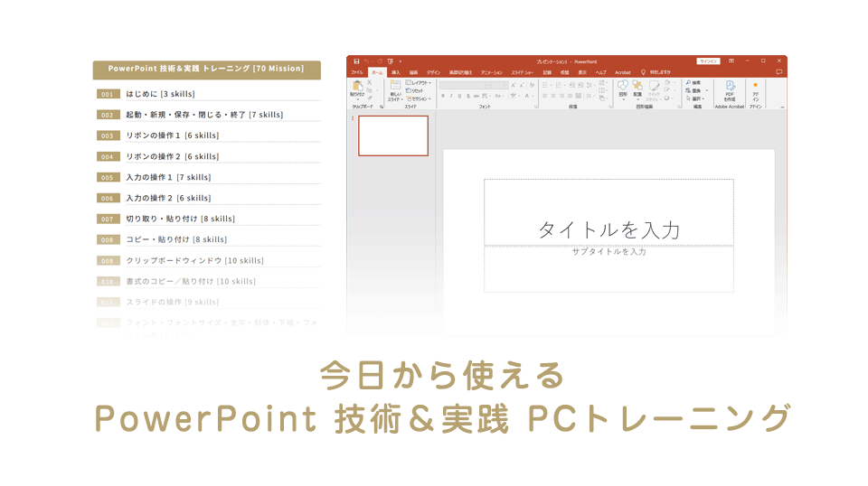Open the ヘルプ ribbon tab
The image size is (868, 486).
coord(601,72)
